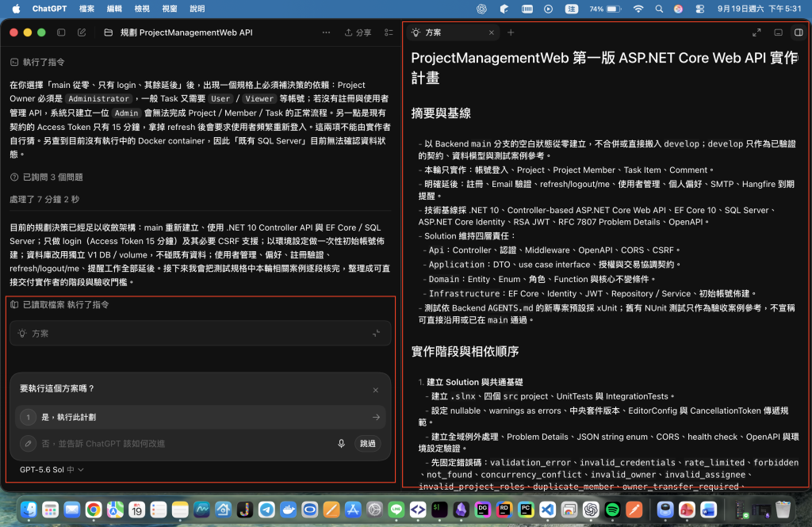
Task: Open the battery 74% status
Action: pyautogui.click(x=605, y=9)
